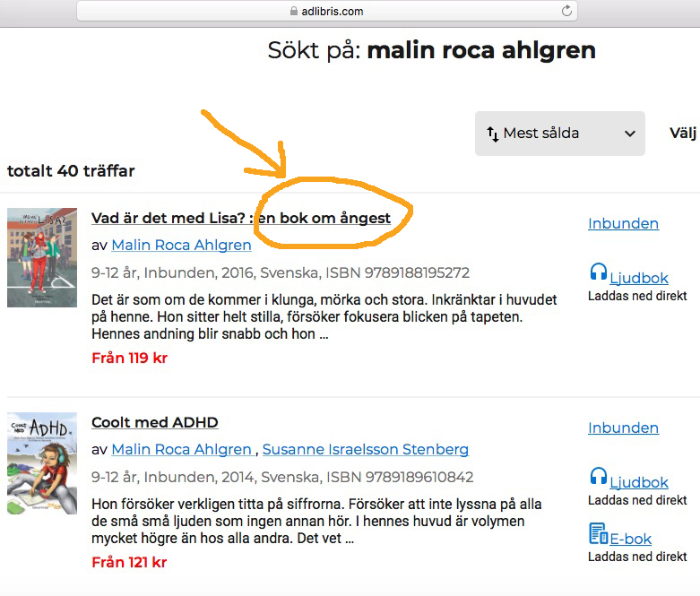Viewport: 700px width, 596px height.
Task: Reload the page with the refresh icon
Action: 566,11
